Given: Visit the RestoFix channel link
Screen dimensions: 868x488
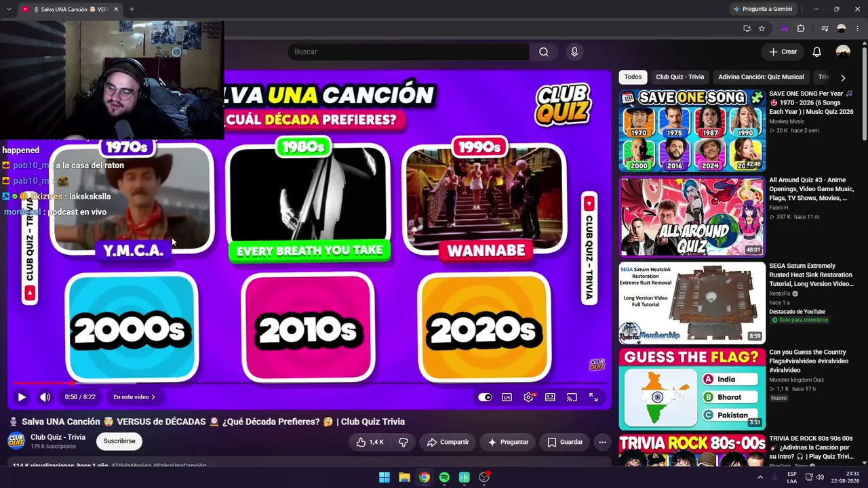Looking at the screenshot, I should pos(781,294).
